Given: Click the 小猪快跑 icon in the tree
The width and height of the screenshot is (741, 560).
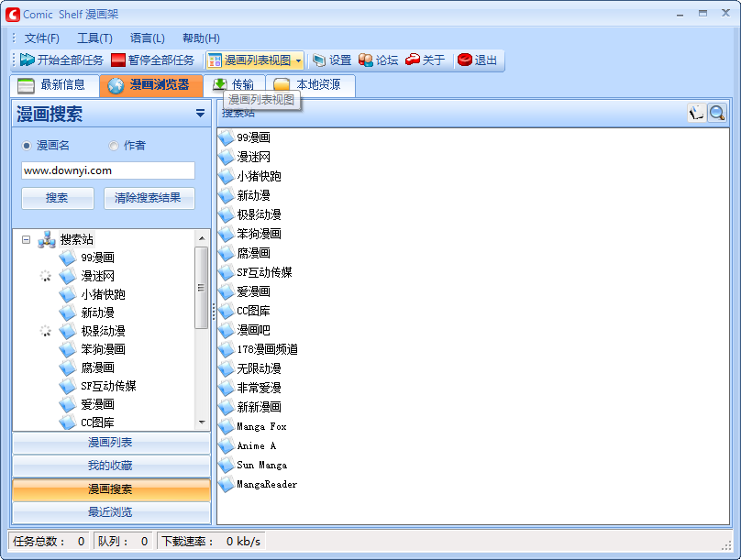Looking at the screenshot, I should pos(68,294).
